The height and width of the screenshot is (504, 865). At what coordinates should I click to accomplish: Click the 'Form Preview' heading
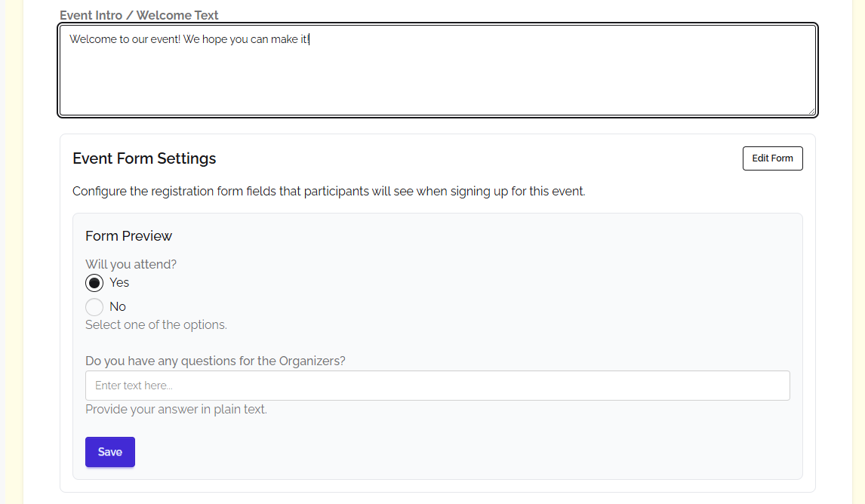pos(128,236)
